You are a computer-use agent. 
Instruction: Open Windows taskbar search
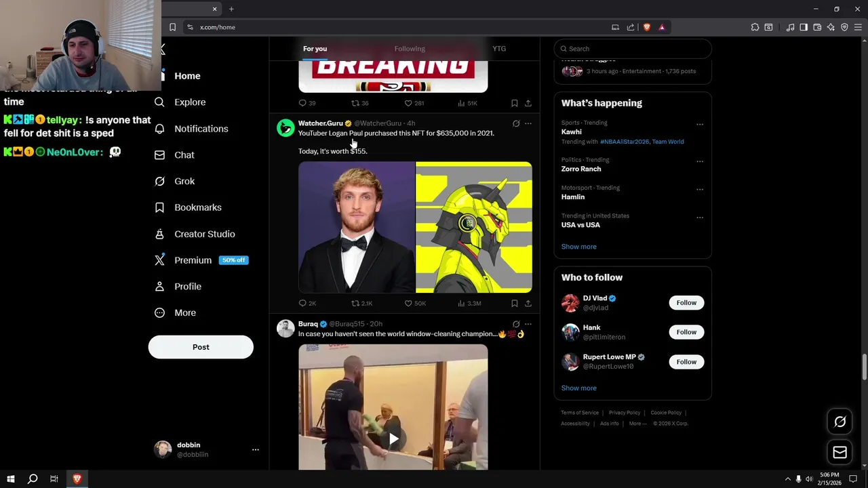[x=32, y=479]
